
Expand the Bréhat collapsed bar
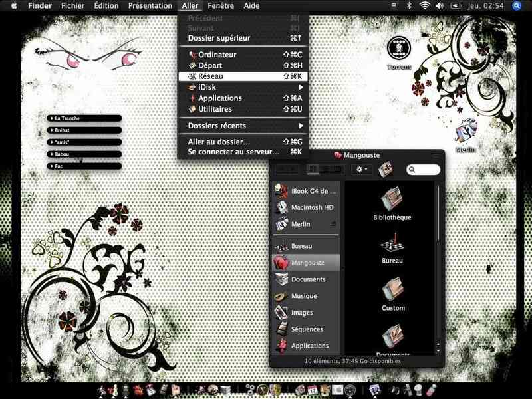(x=84, y=130)
